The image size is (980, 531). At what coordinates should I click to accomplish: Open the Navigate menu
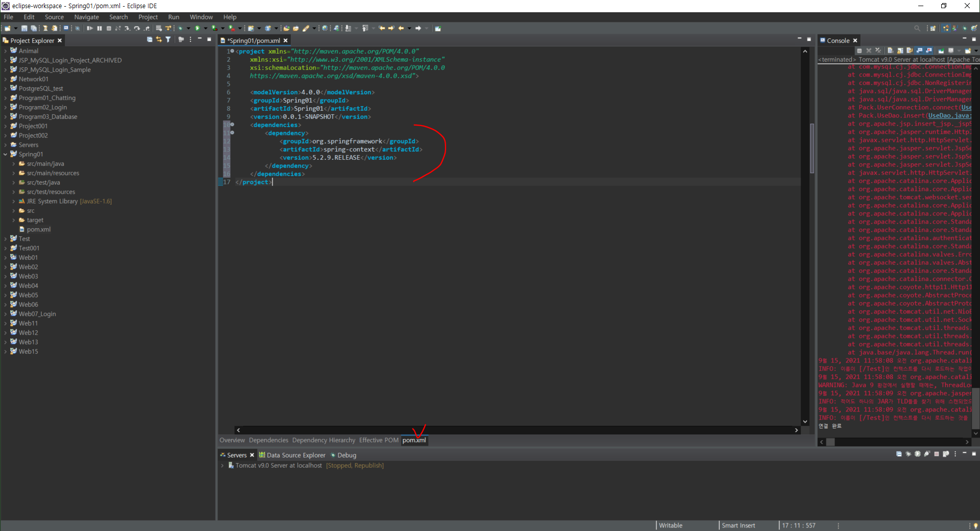[x=86, y=17]
